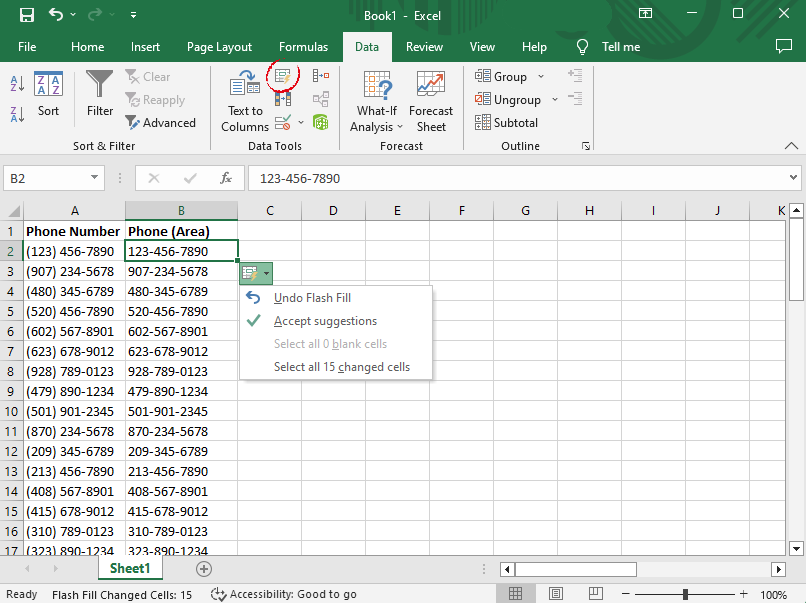Click the Remove Duplicates icon
The height and width of the screenshot is (603, 806).
click(283, 99)
